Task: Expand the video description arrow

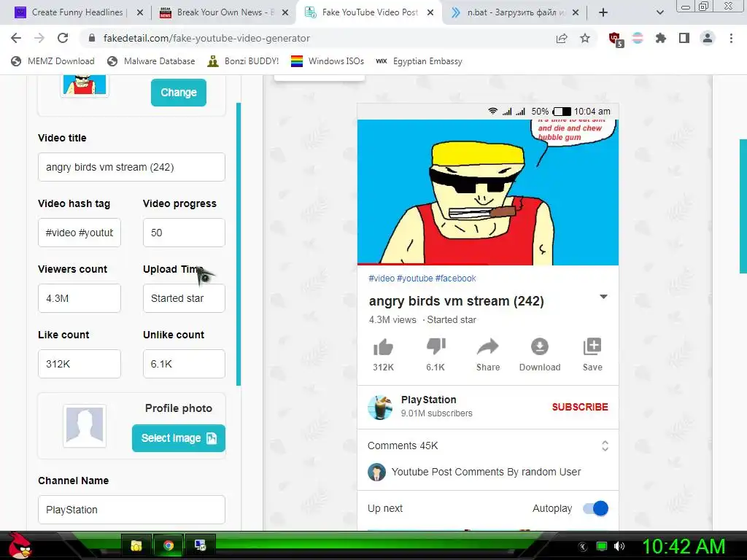Action: (603, 297)
